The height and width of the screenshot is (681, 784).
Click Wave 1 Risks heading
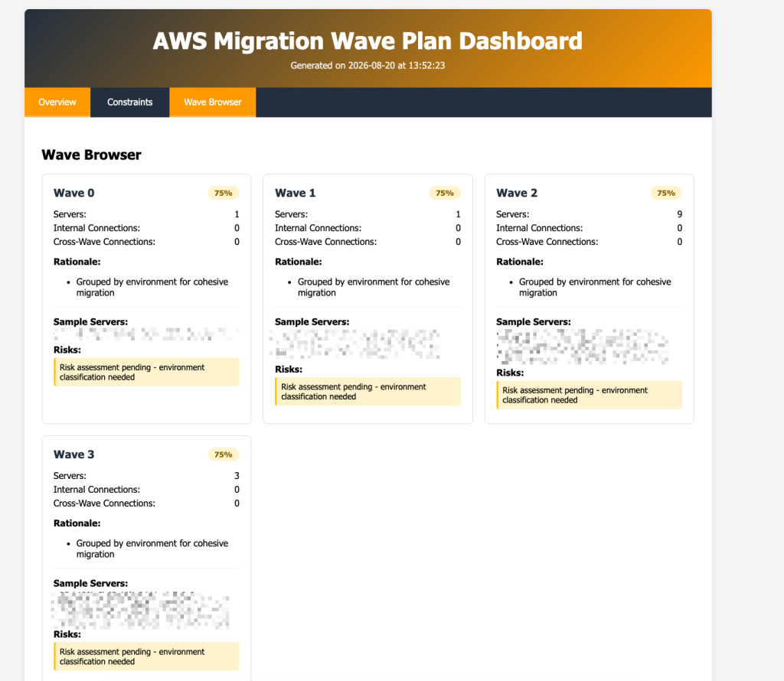[x=289, y=370]
